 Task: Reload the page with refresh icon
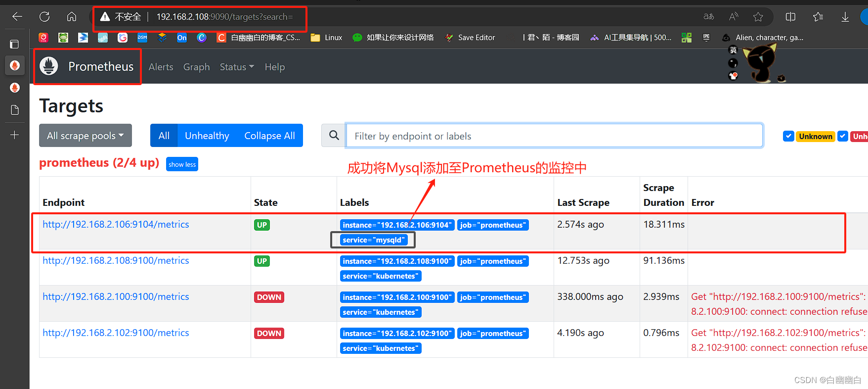44,17
